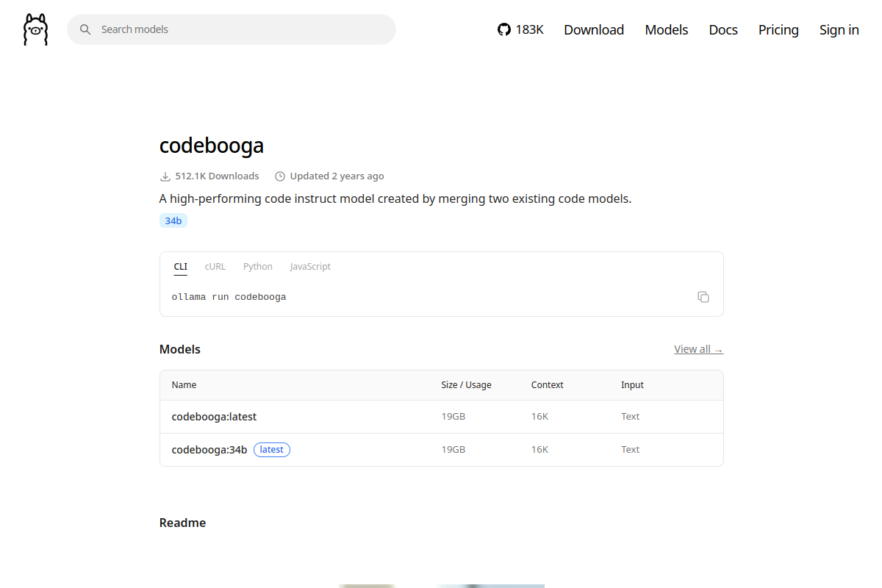The image size is (882, 588).
Task: Select the CLI tab
Action: (180, 267)
